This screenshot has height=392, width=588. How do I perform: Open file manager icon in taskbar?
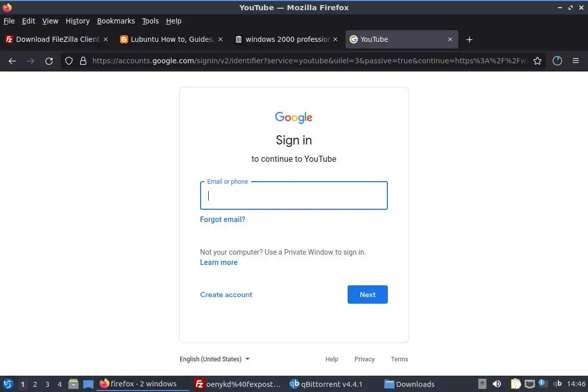(73, 384)
